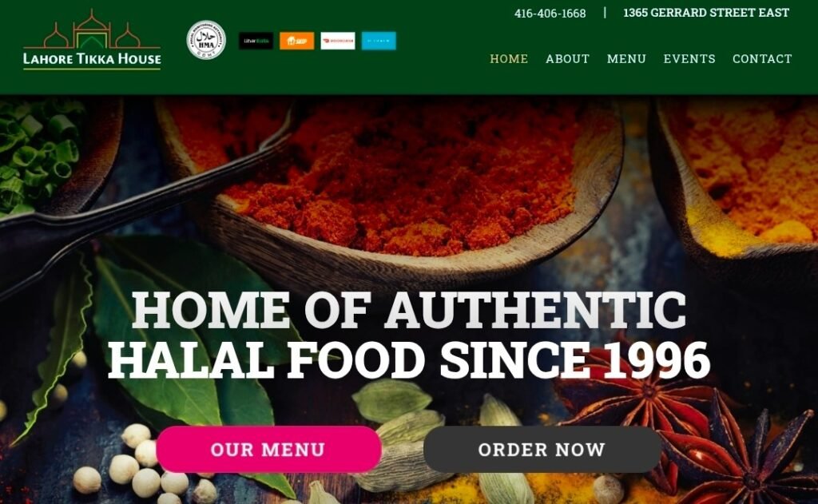This screenshot has height=504, width=818.
Task: Open the 1365 Gerrard Street East address
Action: pos(706,13)
